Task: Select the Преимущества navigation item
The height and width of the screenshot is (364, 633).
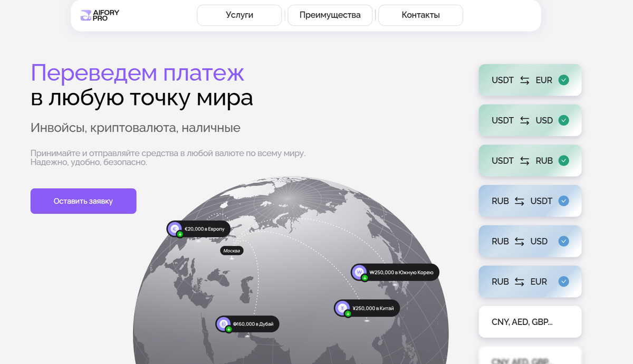Action: pos(330,15)
